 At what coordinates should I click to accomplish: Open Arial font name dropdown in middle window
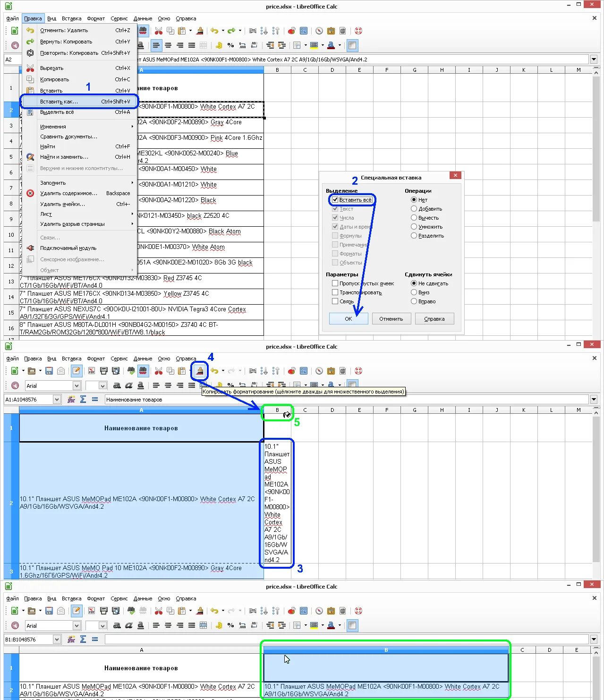(77, 386)
